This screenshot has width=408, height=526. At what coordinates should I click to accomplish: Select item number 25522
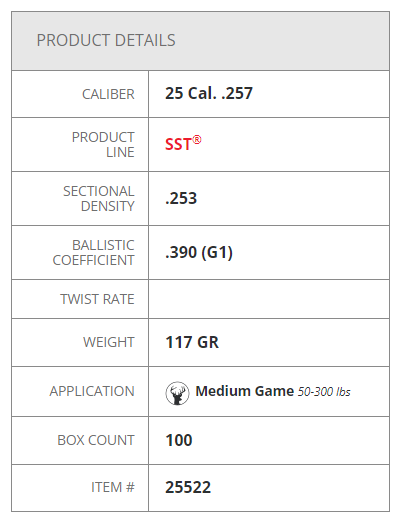(188, 487)
